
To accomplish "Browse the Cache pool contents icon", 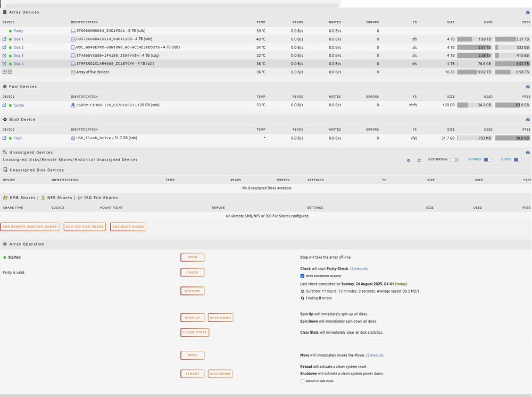I will [4, 105].
